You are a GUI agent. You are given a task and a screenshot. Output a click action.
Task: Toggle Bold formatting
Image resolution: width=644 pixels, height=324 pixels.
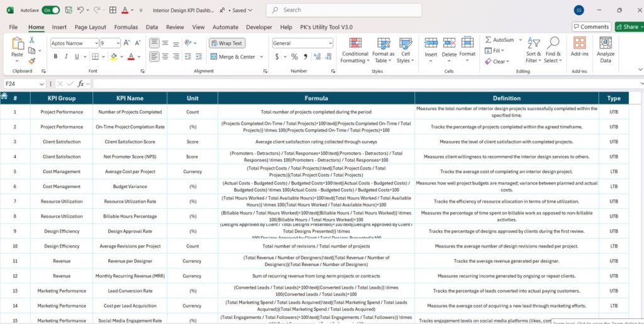coord(55,57)
